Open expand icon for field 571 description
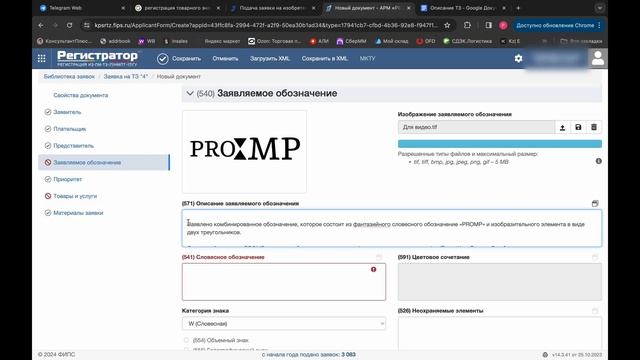The width and height of the screenshot is (640, 360). [x=595, y=203]
